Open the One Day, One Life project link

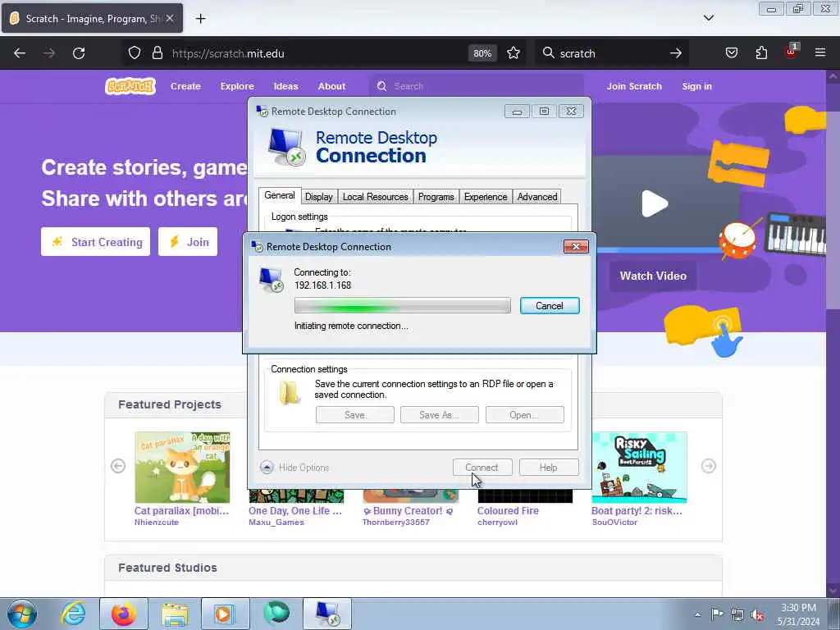tap(295, 510)
